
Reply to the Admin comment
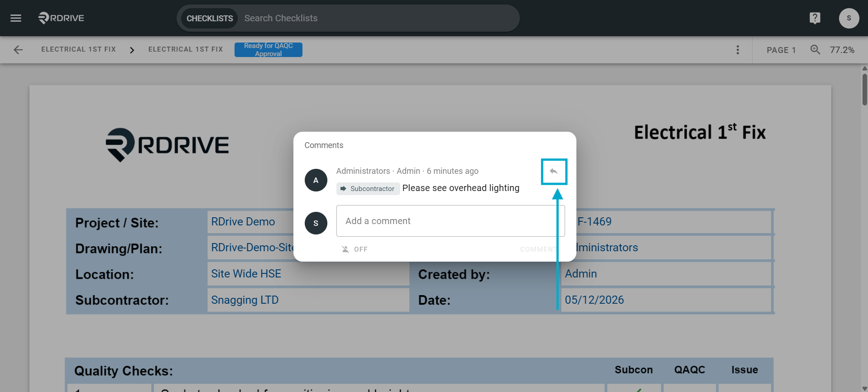coord(553,171)
